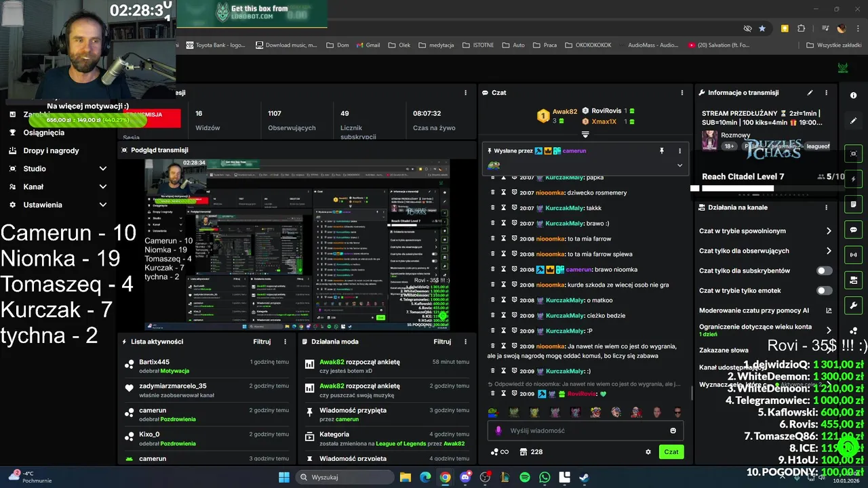The image size is (868, 488).
Task: Click zadymiarzmarcelo_35 activity entry
Action: [207, 390]
